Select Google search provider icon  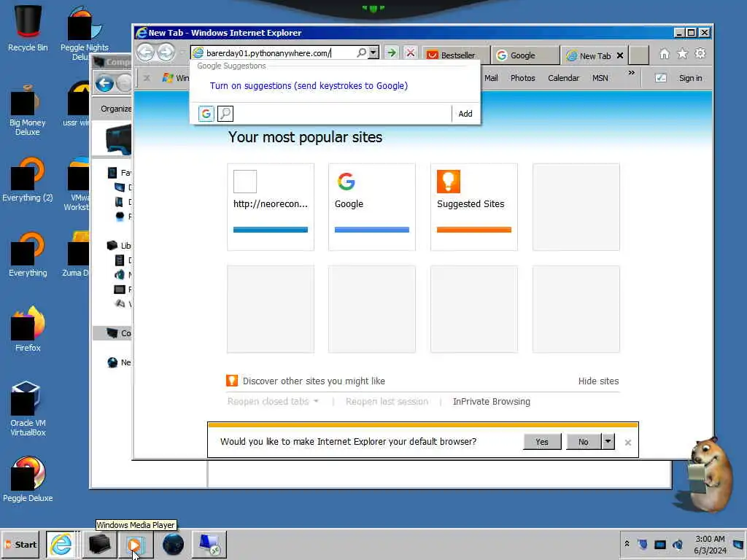206,114
